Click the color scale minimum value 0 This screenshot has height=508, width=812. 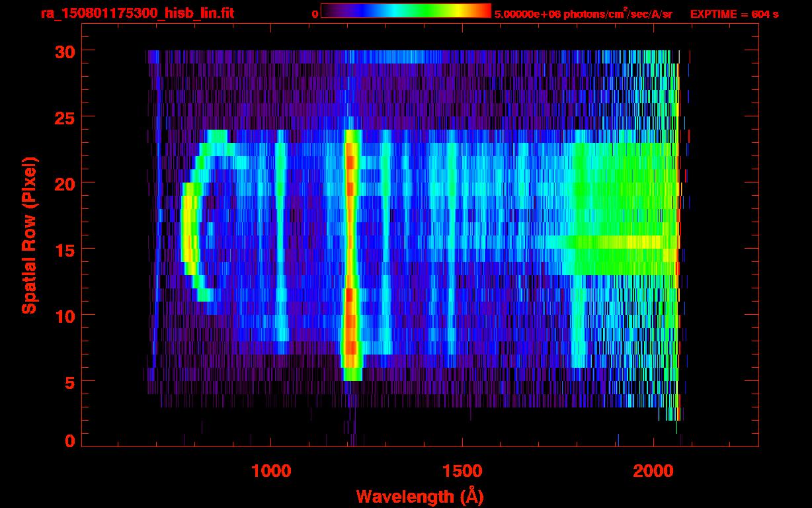tap(315, 14)
